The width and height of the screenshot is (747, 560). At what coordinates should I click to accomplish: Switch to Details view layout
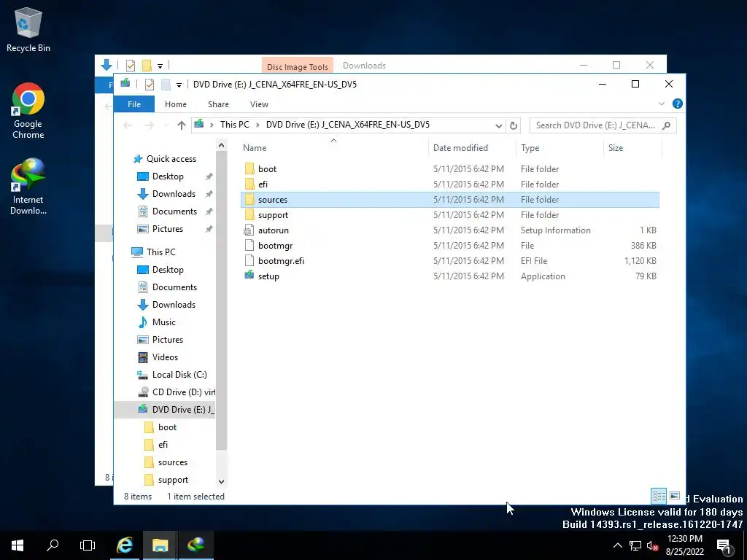tap(659, 496)
